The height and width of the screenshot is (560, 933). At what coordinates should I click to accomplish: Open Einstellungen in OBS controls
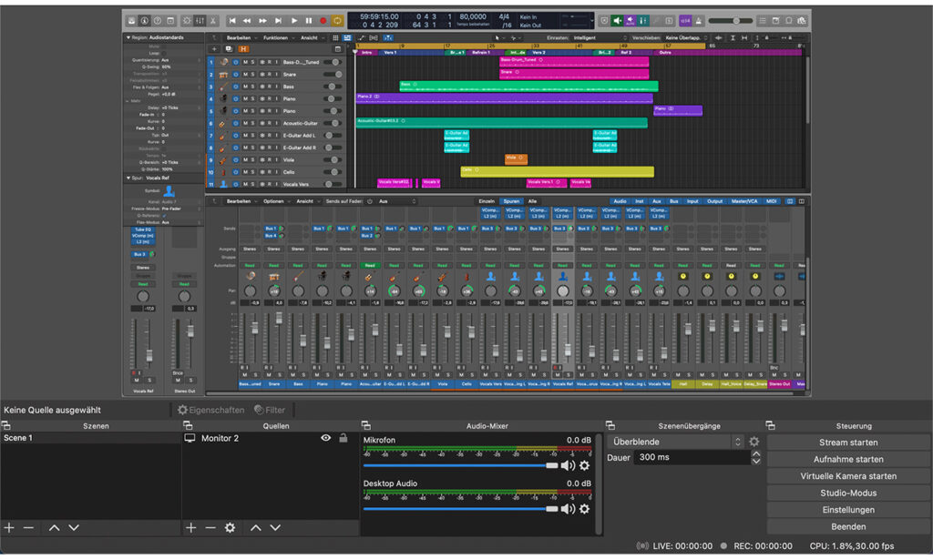(848, 510)
